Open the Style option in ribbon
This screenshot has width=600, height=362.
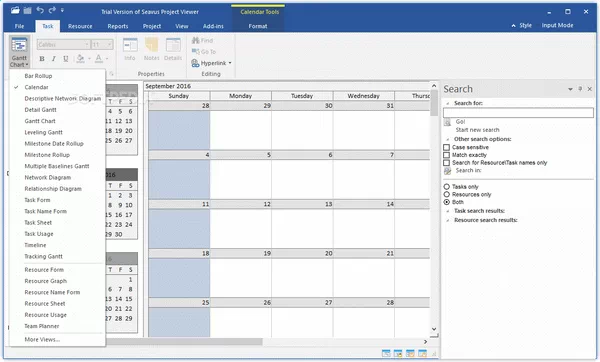pyautogui.click(x=526, y=25)
